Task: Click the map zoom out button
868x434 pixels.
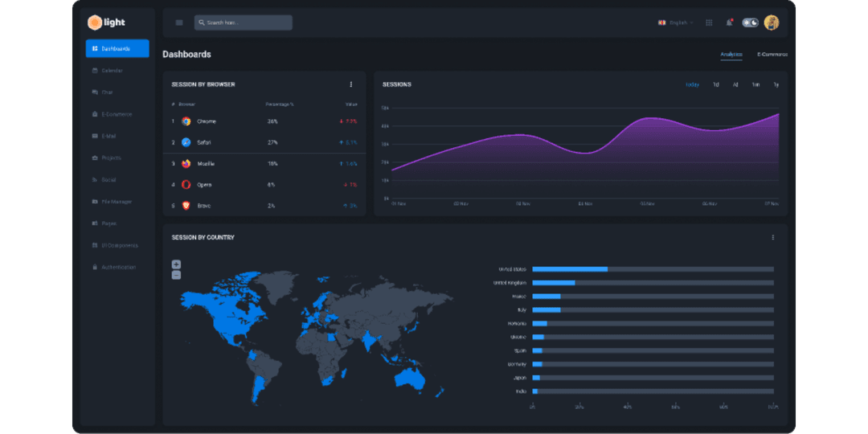Action: pos(176,275)
